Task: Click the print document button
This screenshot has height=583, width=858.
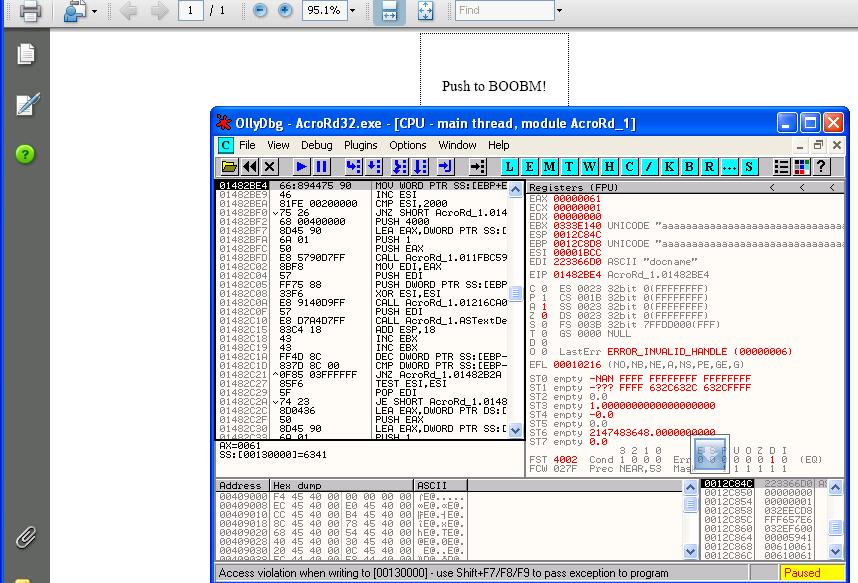Action: click(x=30, y=11)
